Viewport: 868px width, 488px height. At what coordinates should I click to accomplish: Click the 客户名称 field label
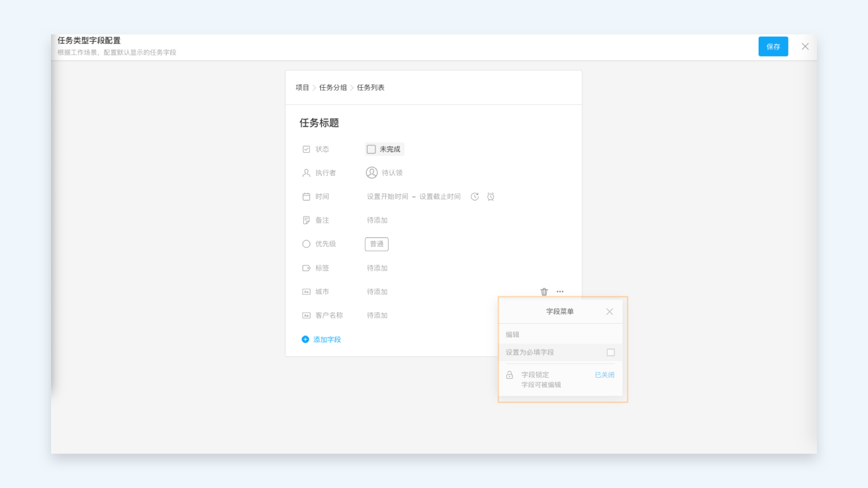[329, 315]
